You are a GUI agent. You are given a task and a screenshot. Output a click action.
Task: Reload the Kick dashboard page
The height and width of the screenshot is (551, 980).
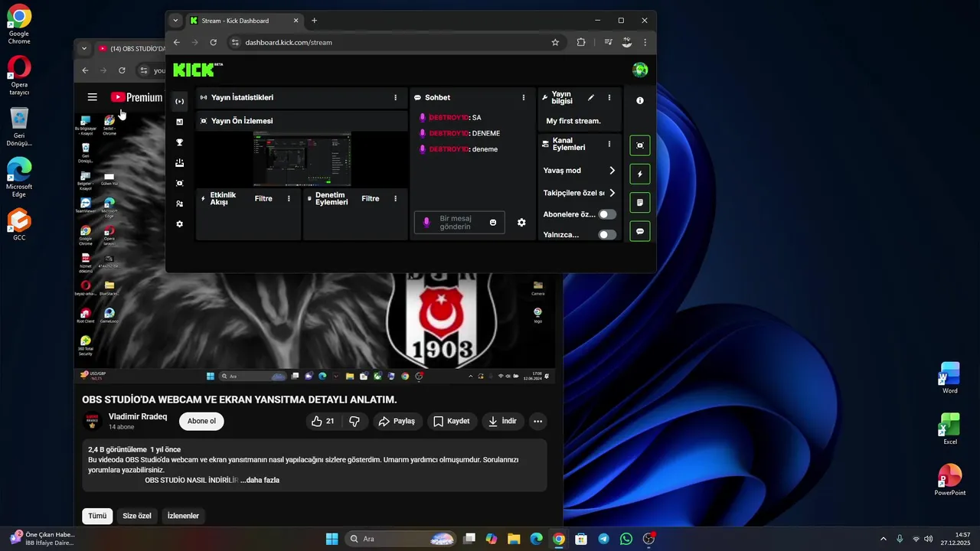coord(213,42)
